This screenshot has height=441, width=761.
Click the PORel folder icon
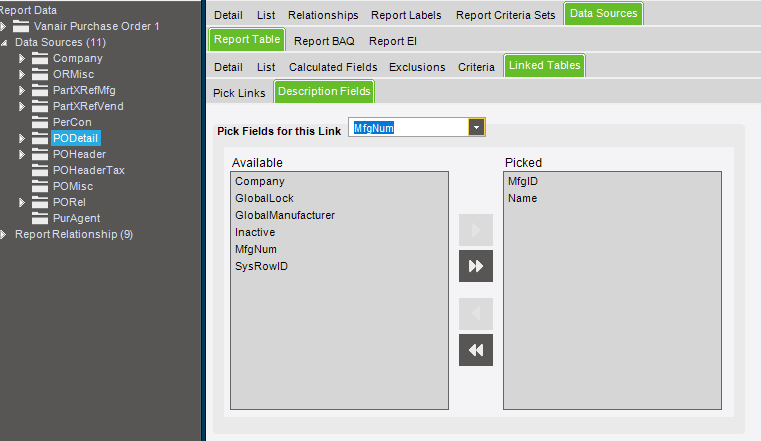pyautogui.click(x=40, y=203)
